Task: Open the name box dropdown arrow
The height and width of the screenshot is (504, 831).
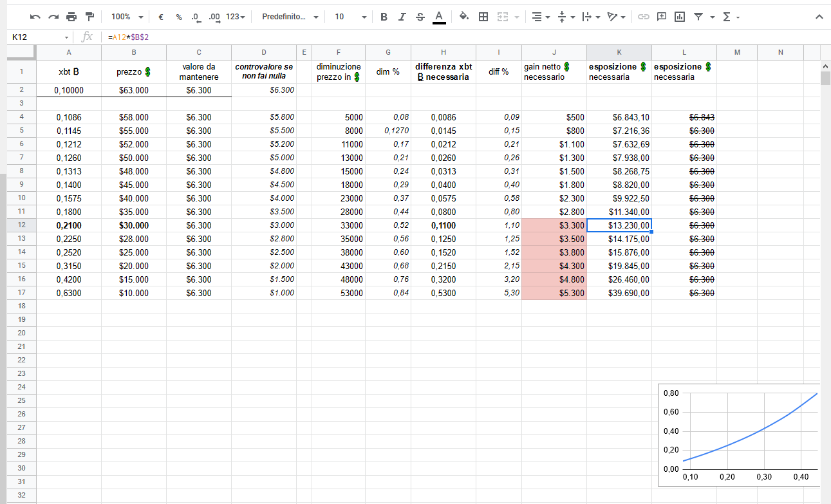Action: [x=66, y=37]
